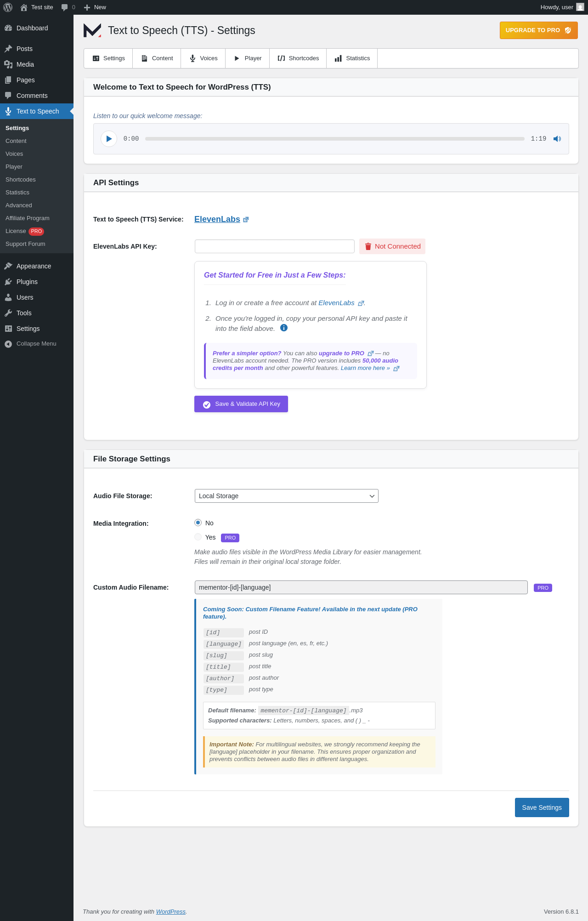The image size is (588, 921).
Task: Click the Not Connected trash icon
Action: (368, 246)
